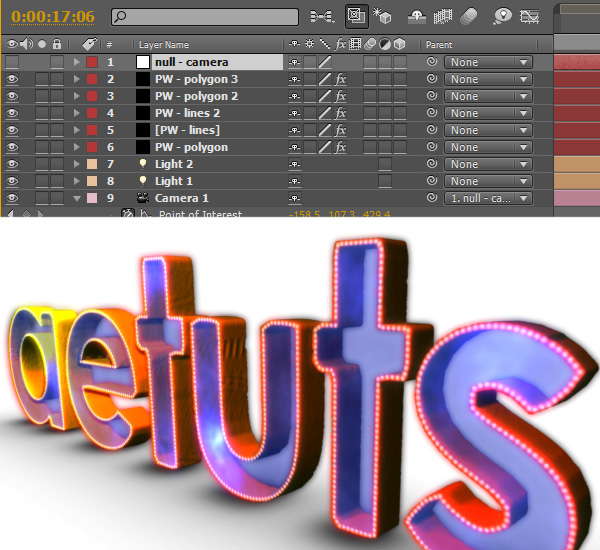600x550 pixels.
Task: Select the [PW - lines] layer name
Action: [188, 130]
